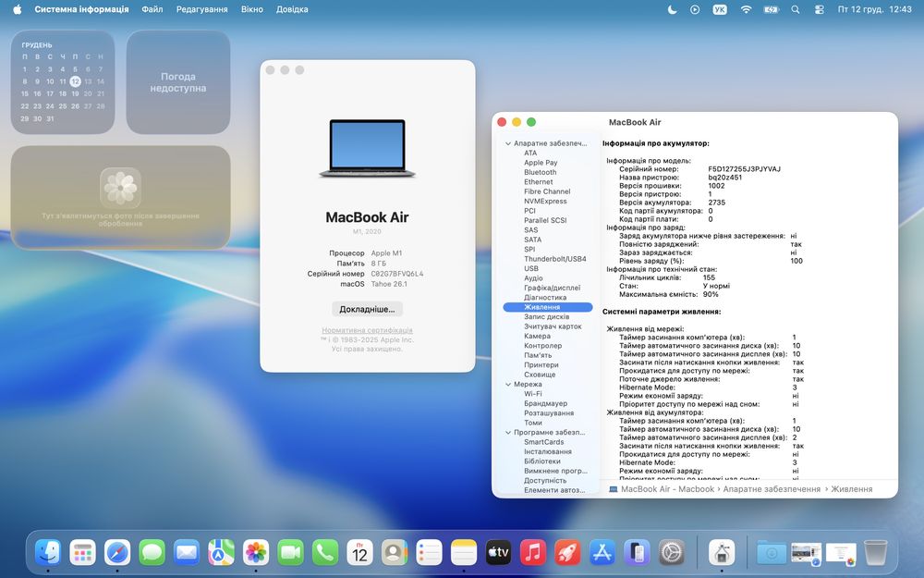Collapse the Мережа section
This screenshot has width=924, height=578.
508,384
